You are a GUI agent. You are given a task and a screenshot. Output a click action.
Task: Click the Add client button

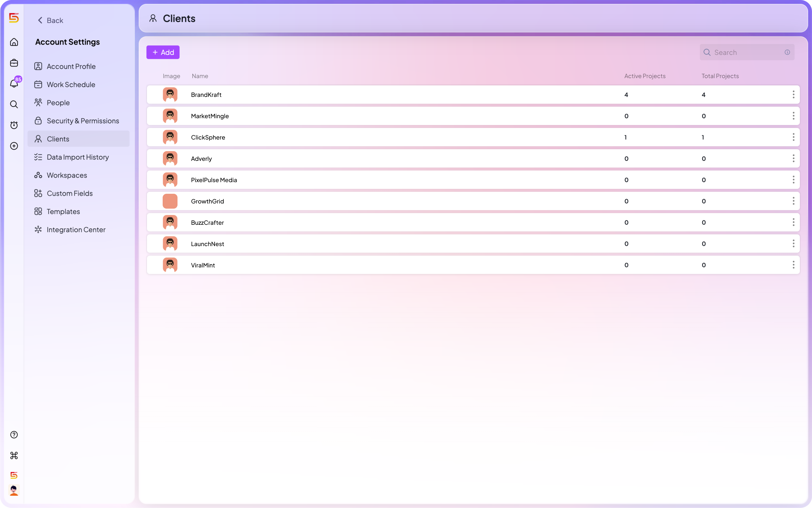pyautogui.click(x=163, y=52)
